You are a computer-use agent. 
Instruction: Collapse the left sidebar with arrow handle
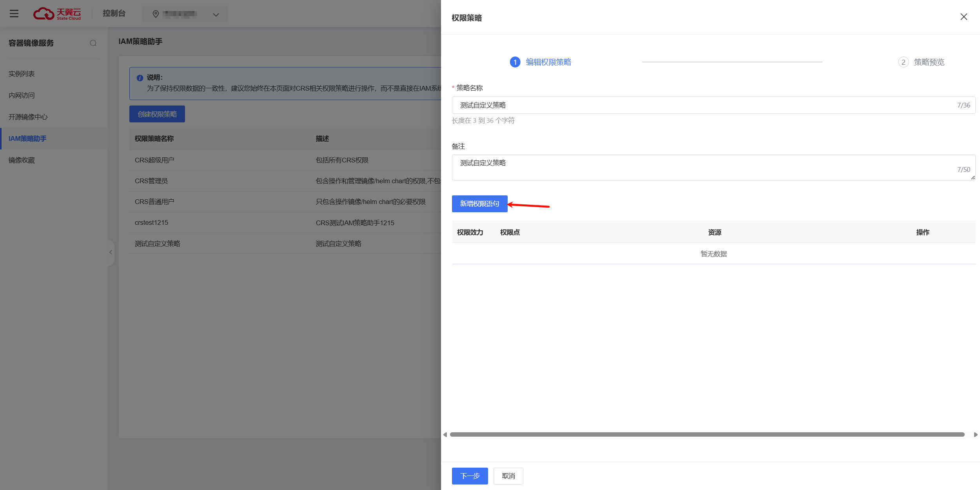[x=111, y=252]
